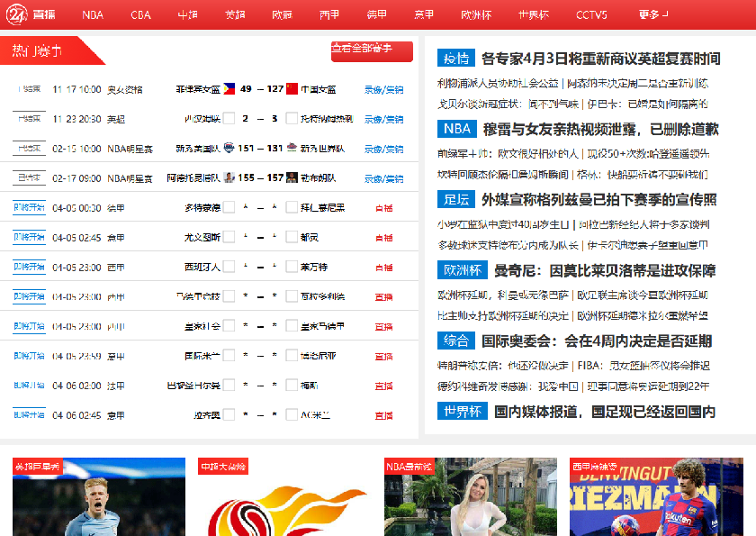Select the 托特纳姆热刺 team logo placeholder
This screenshot has width=756, height=536.
[292, 118]
